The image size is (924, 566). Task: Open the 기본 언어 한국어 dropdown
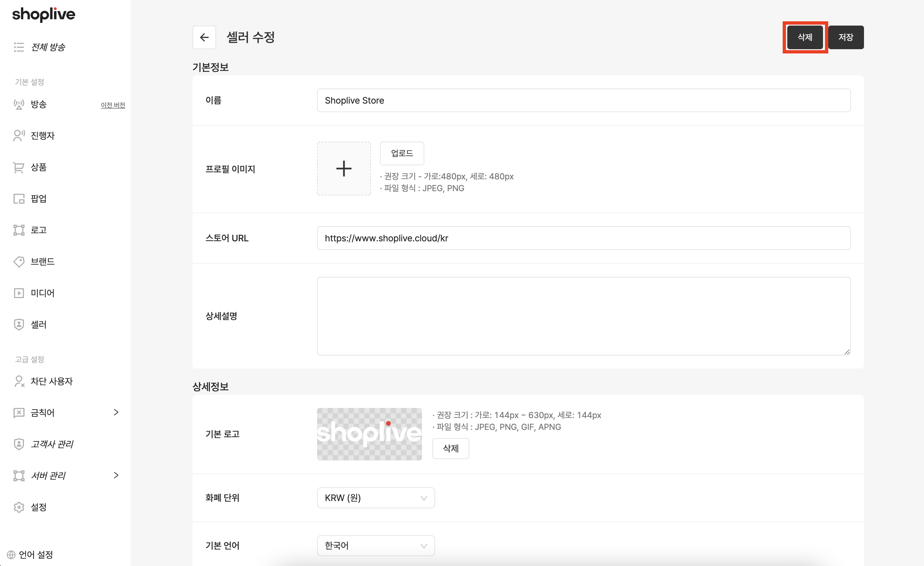tap(376, 545)
